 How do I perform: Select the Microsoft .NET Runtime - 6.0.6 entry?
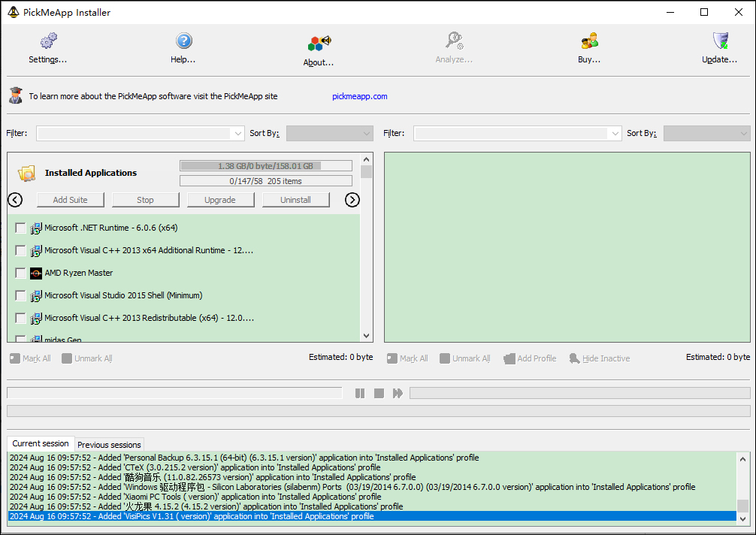coord(183,228)
